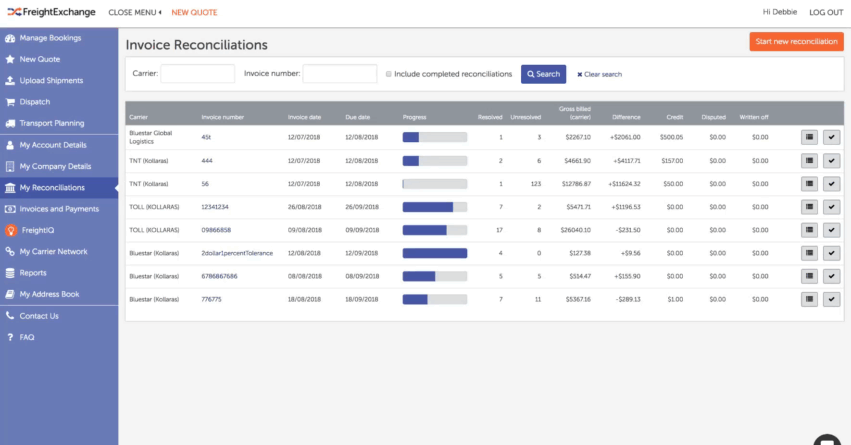Screen dimensions: 851x445
Task: Click the Search button
Action: coord(543,74)
